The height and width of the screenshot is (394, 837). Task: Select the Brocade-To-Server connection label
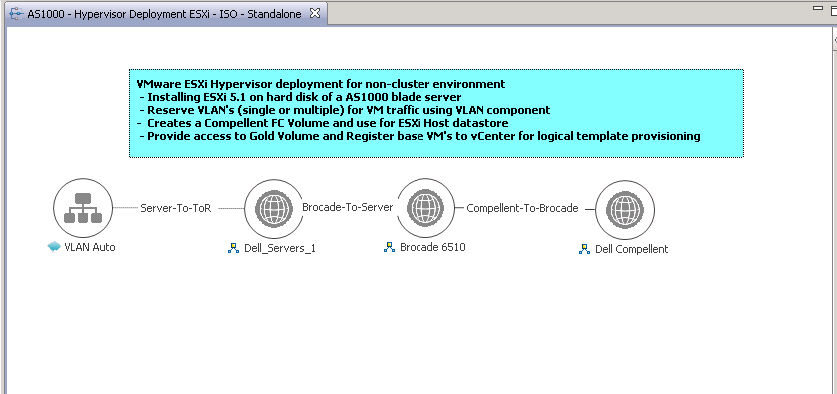click(348, 207)
